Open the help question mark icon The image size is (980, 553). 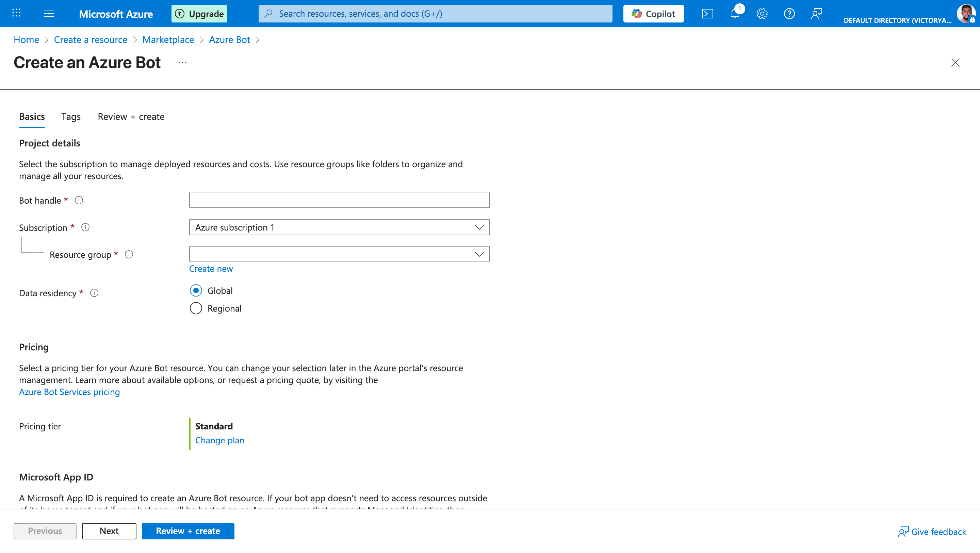(x=789, y=14)
